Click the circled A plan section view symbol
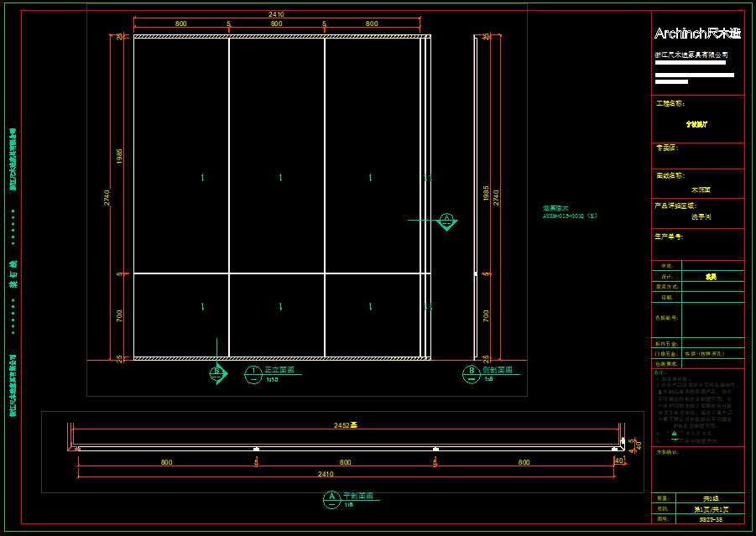This screenshot has height=536, width=756. coord(331,500)
